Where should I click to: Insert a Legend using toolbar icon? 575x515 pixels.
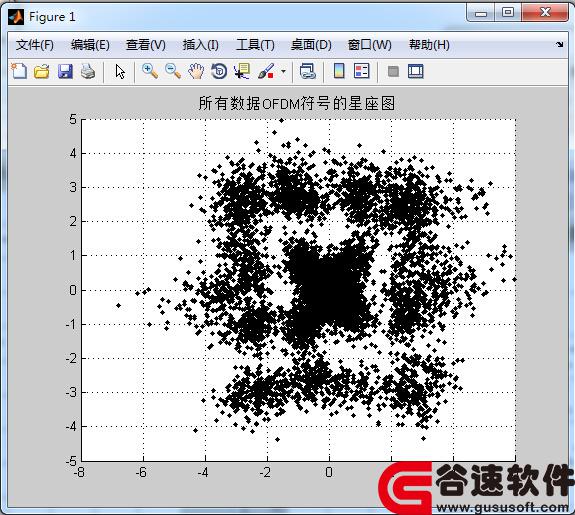pyautogui.click(x=362, y=71)
